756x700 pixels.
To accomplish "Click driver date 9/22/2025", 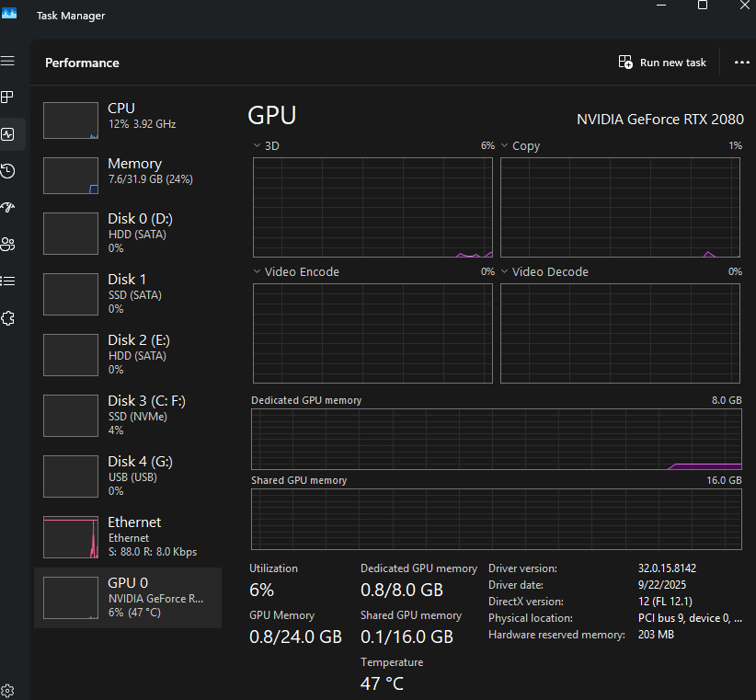I will pos(662,585).
